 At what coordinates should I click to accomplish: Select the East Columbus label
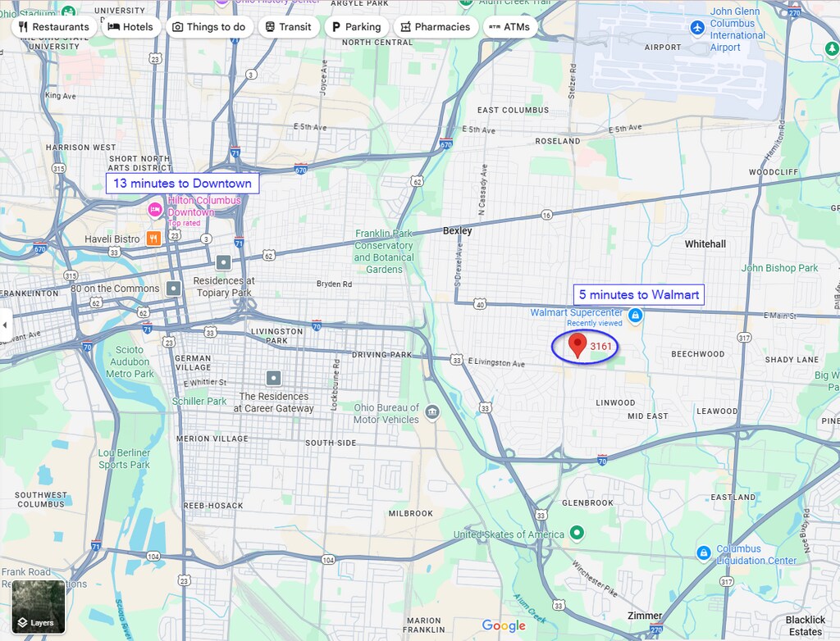pyautogui.click(x=514, y=110)
